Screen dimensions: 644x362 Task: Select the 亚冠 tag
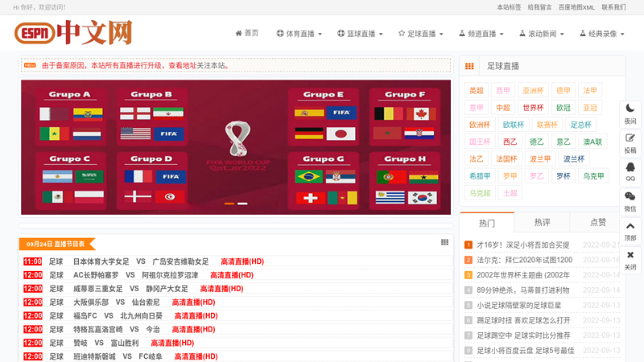coord(590,108)
